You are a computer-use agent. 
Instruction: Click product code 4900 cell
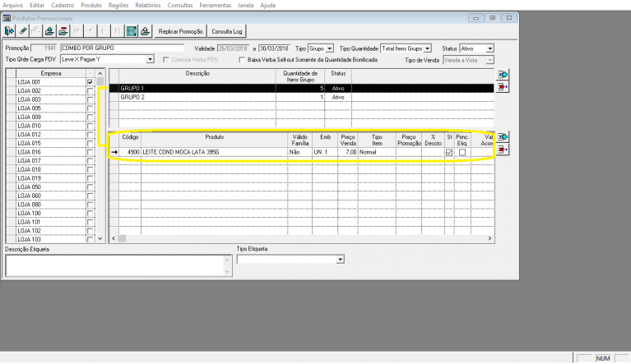(130, 152)
